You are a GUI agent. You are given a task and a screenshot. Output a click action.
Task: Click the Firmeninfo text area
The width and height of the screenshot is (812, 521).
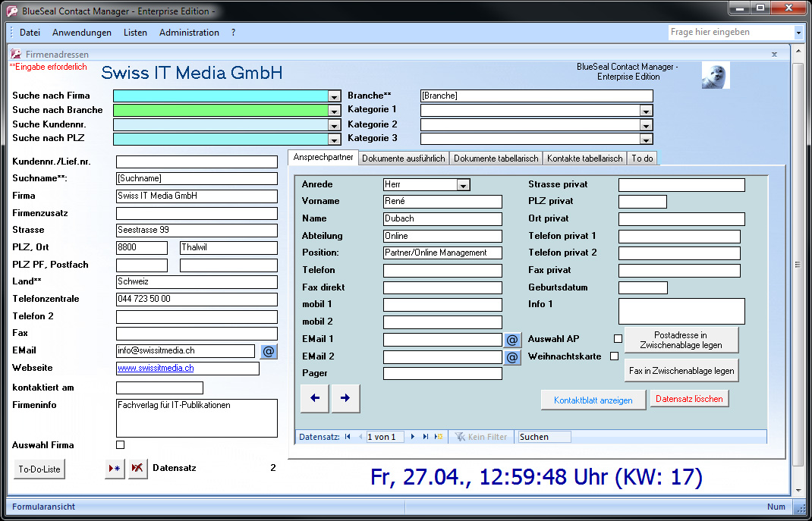click(x=197, y=418)
